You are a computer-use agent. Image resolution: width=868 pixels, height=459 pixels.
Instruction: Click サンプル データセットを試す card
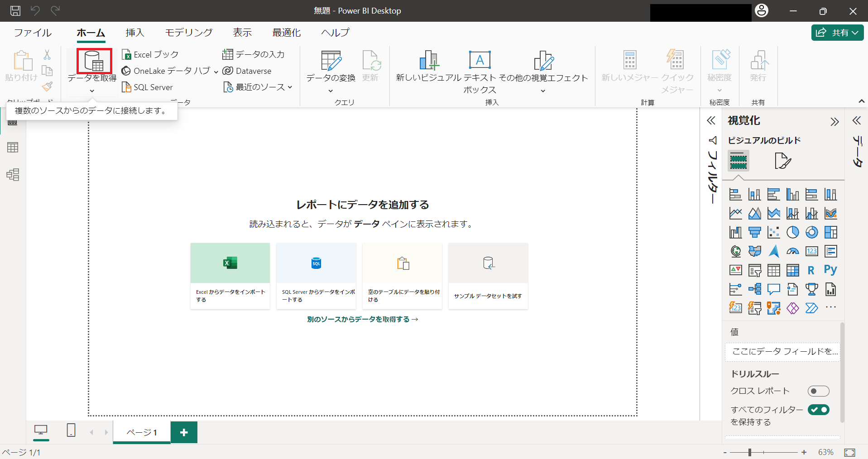[x=488, y=276]
